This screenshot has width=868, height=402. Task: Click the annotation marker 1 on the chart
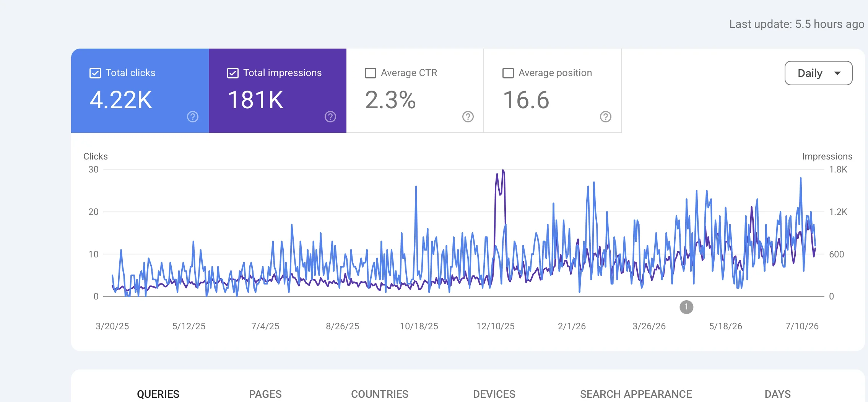tap(686, 307)
